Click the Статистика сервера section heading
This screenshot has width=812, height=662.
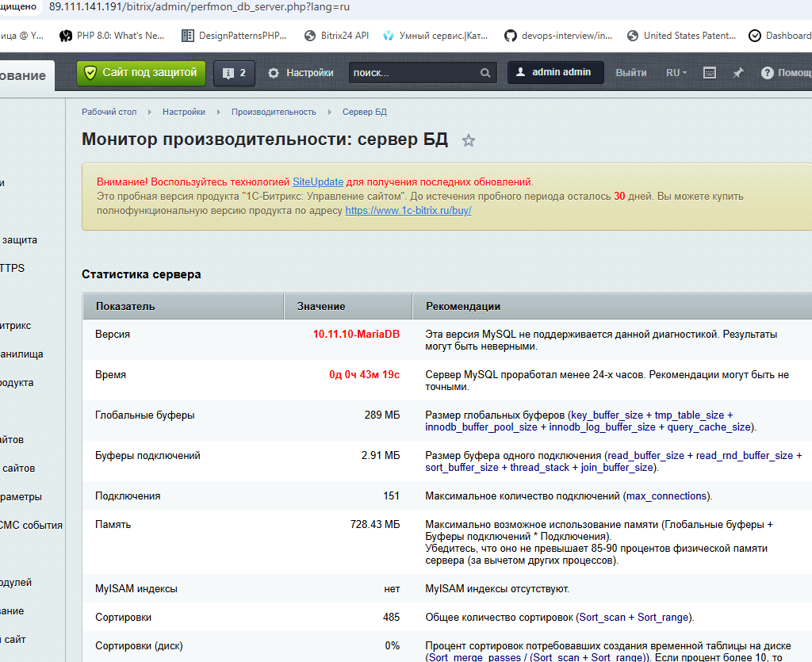[141, 274]
